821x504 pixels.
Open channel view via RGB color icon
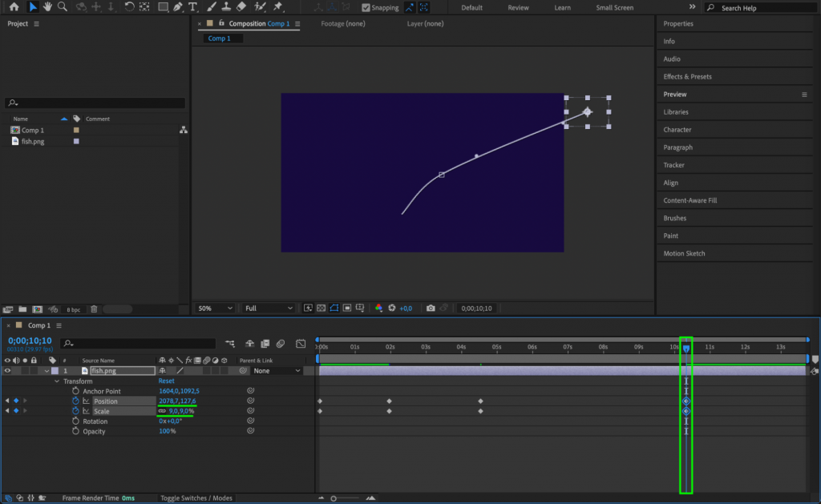pyautogui.click(x=379, y=308)
